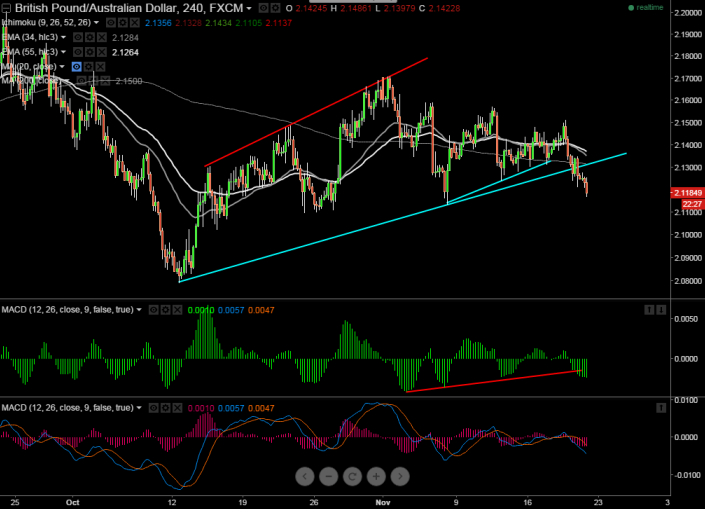
Task: Open Ichimoku indicator settings gear
Action: pos(122,22)
